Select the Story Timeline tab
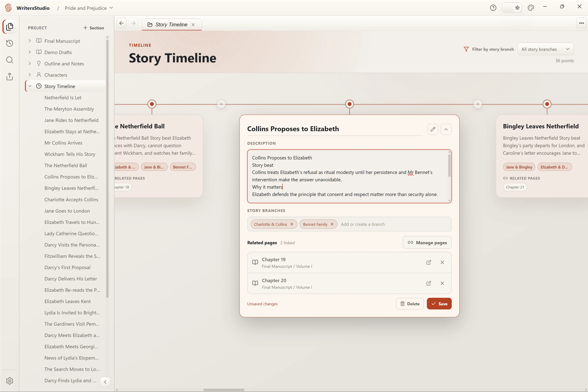Screen dimensions: 588x392 click(x=171, y=24)
